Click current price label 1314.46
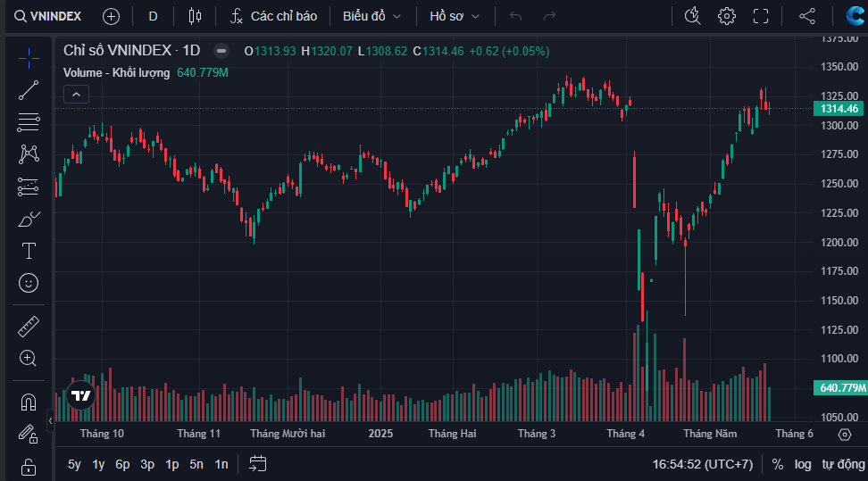 (x=839, y=109)
